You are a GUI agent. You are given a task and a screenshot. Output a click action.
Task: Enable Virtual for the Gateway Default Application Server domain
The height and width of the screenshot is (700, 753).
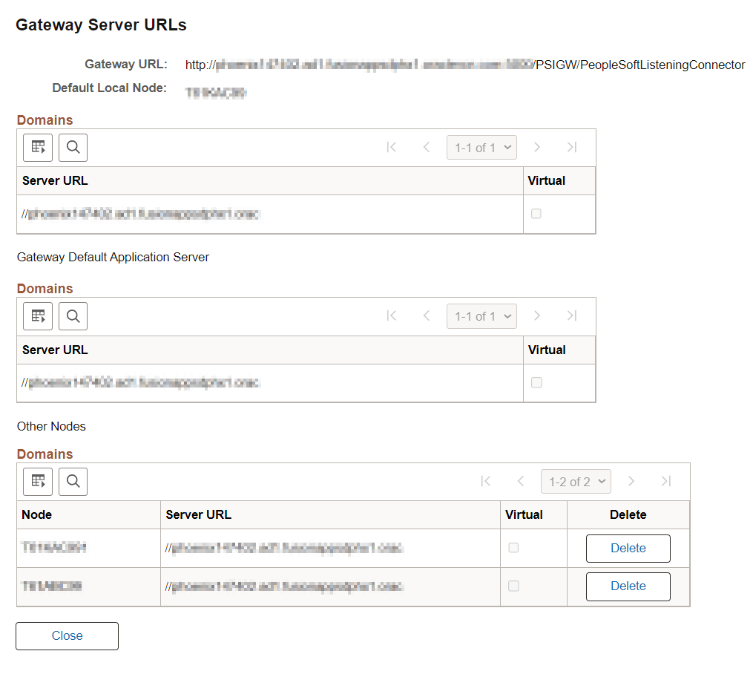(536, 382)
